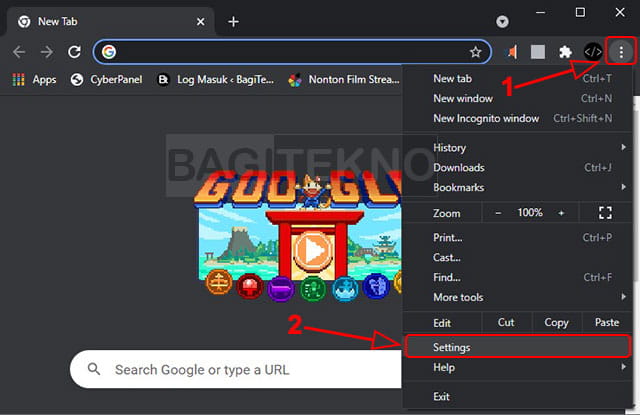Click the New Tab tab title
640x415 pixels.
tap(58, 21)
